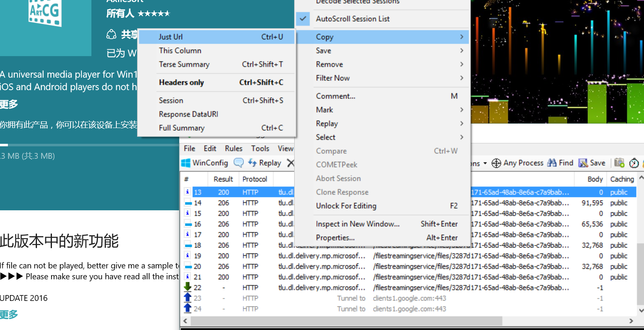Click the blue dash icon of session 16

(187, 224)
